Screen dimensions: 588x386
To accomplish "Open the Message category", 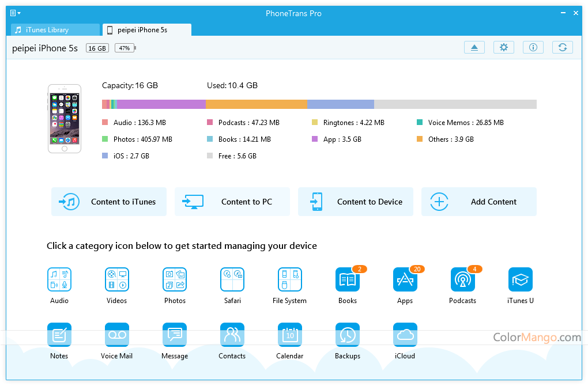I will 175,335.
